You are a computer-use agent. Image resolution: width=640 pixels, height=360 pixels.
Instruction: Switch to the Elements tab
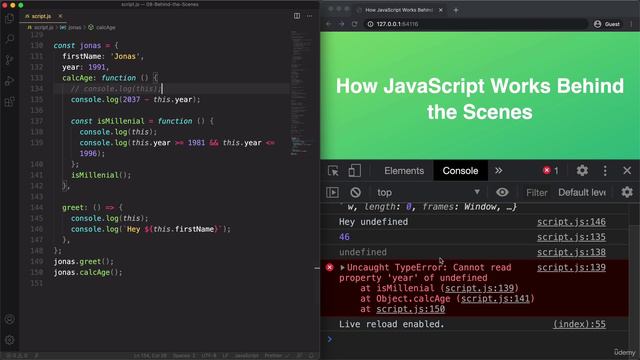coord(404,171)
